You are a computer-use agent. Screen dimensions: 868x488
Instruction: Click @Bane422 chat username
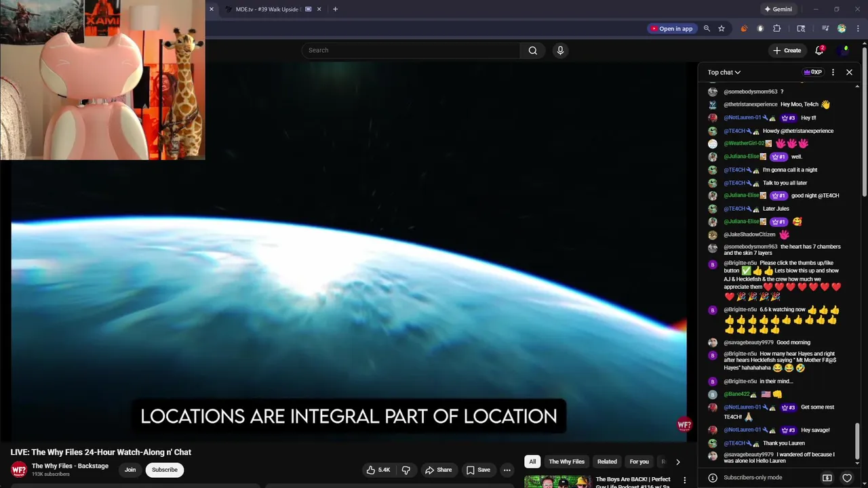pos(736,394)
